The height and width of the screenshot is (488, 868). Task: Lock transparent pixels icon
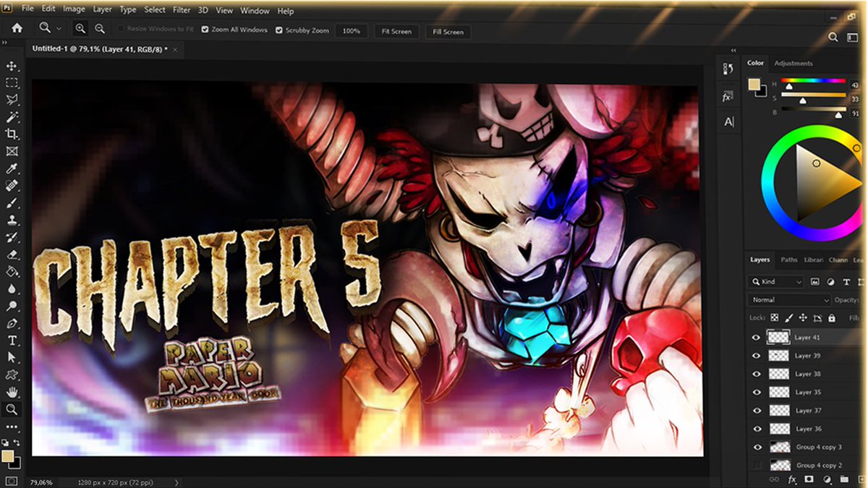(774, 317)
